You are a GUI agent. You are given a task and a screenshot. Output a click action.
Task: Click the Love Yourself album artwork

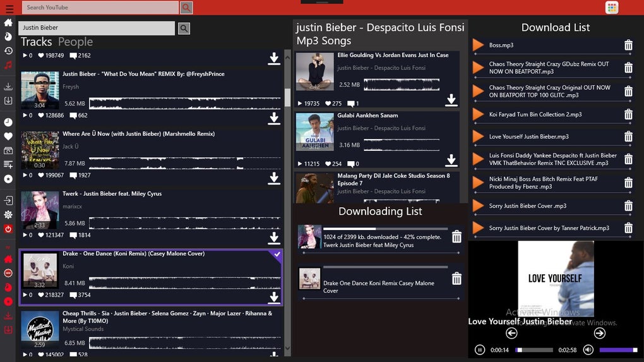(x=556, y=279)
